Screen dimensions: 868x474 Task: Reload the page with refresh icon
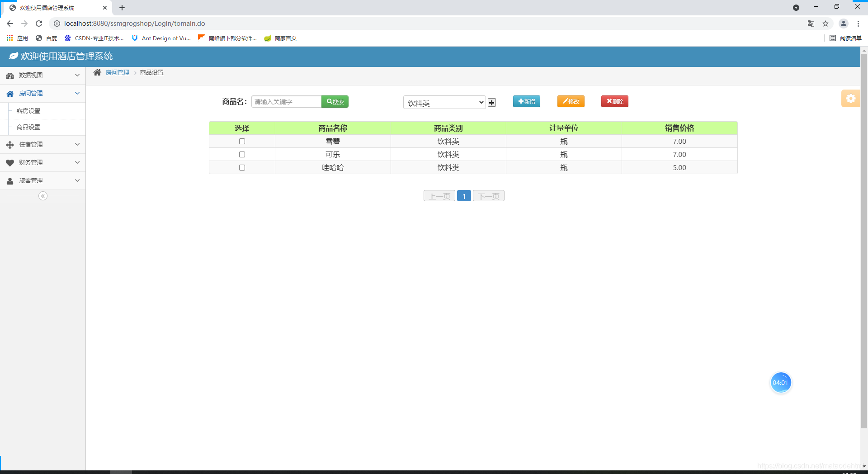(x=39, y=24)
